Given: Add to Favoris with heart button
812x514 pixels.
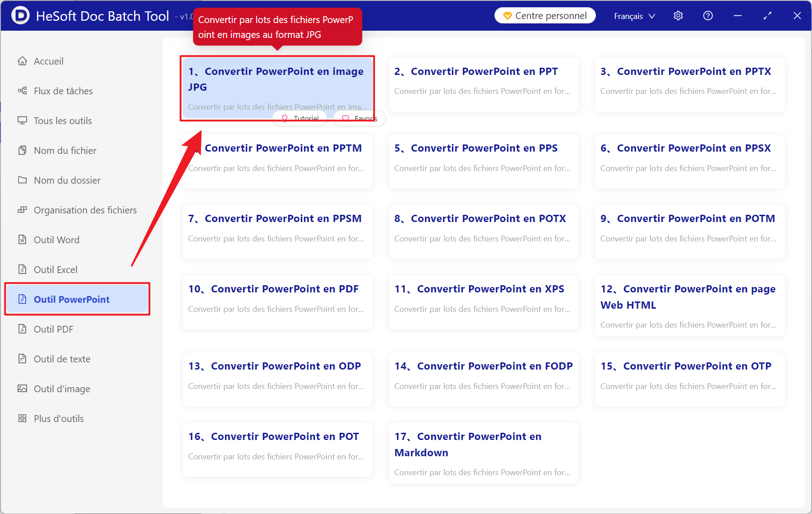Looking at the screenshot, I should click(359, 118).
